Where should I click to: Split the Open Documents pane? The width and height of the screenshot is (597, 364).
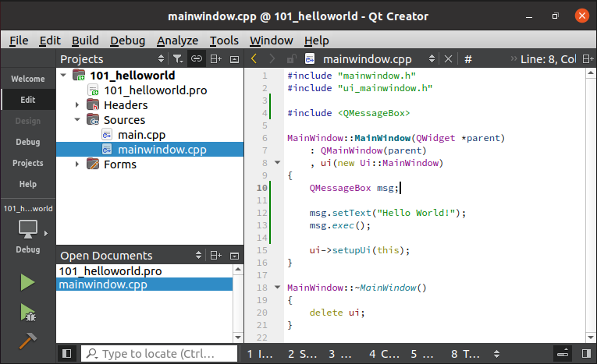point(216,256)
